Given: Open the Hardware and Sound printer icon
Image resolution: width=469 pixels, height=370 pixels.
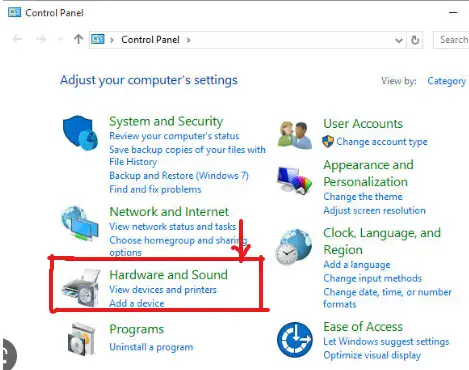Looking at the screenshot, I should coord(81,288).
